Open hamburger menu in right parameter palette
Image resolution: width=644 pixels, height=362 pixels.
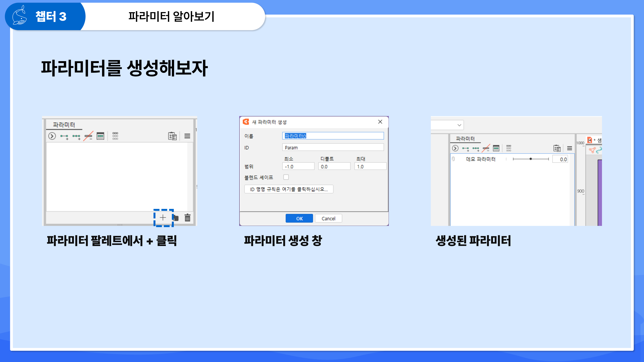coord(569,148)
